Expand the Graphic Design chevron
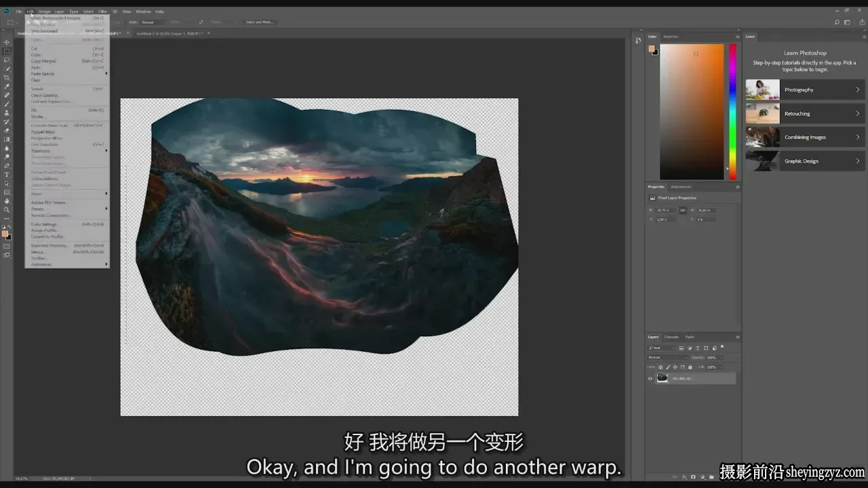This screenshot has height=488, width=868. tap(858, 161)
